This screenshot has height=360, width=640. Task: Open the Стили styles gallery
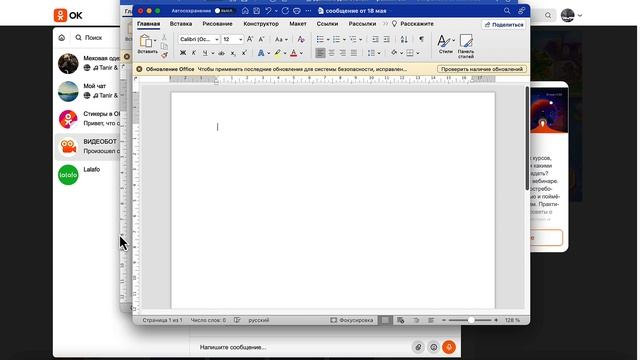pos(446,44)
